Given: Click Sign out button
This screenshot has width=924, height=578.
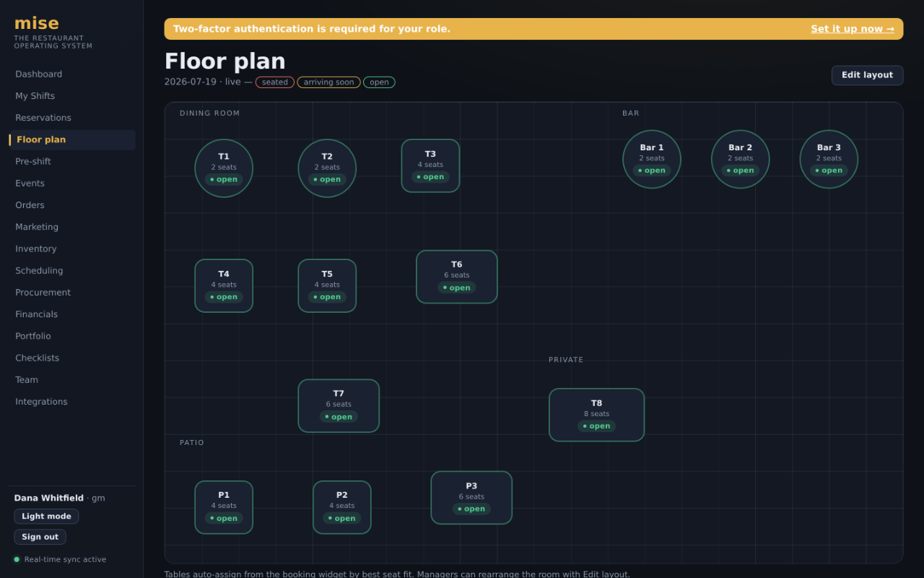Looking at the screenshot, I should point(40,537).
